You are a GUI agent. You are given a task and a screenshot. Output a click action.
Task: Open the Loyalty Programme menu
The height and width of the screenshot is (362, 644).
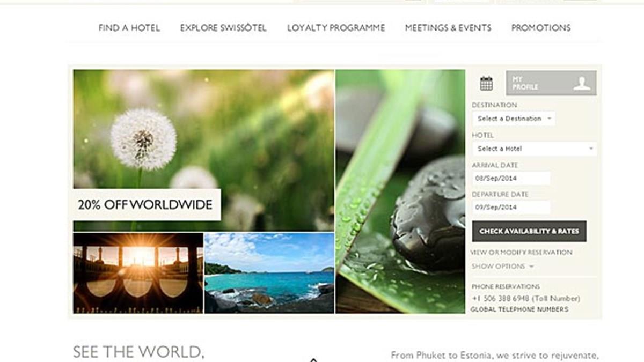(336, 28)
